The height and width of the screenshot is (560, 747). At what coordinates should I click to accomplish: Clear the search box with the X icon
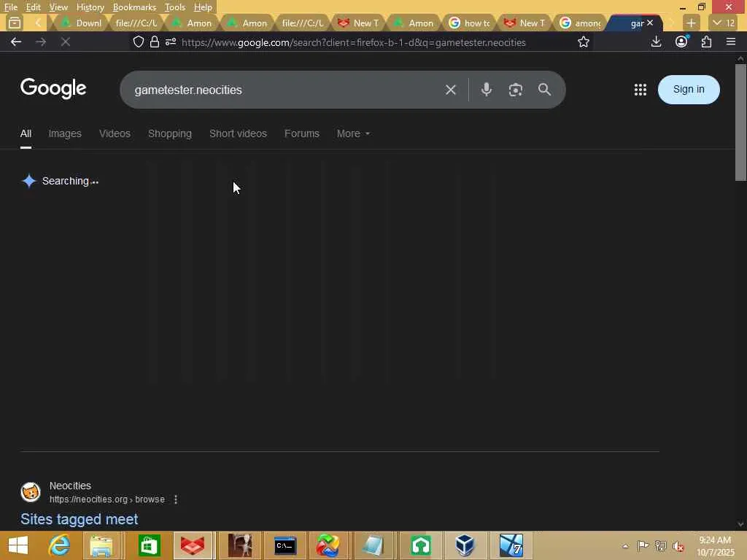[450, 90]
